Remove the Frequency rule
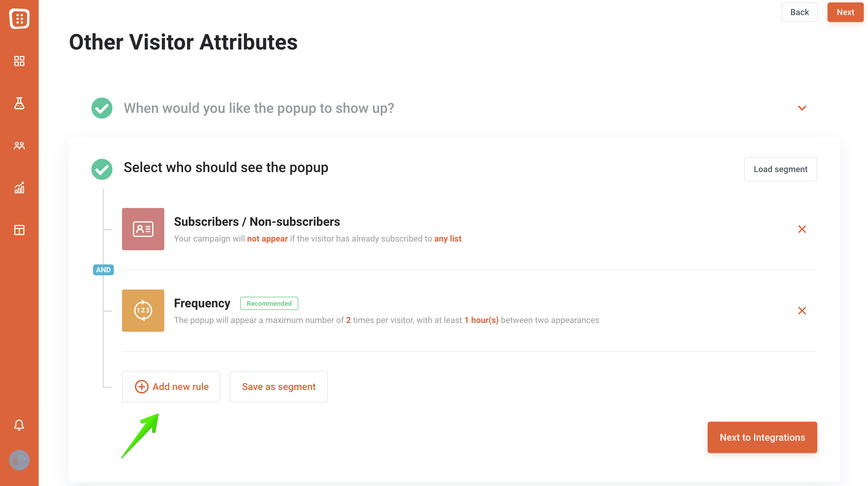The image size is (868, 486). 802,311
